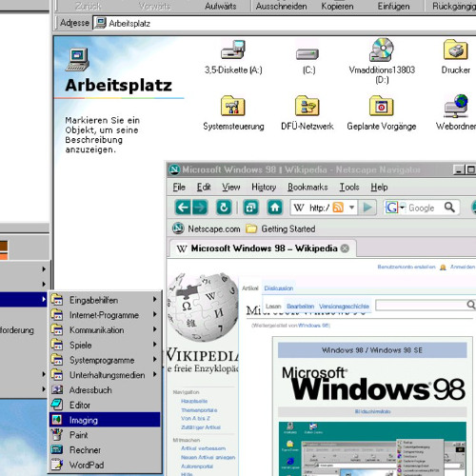Click the Netscape.com bookmark

[207, 228]
